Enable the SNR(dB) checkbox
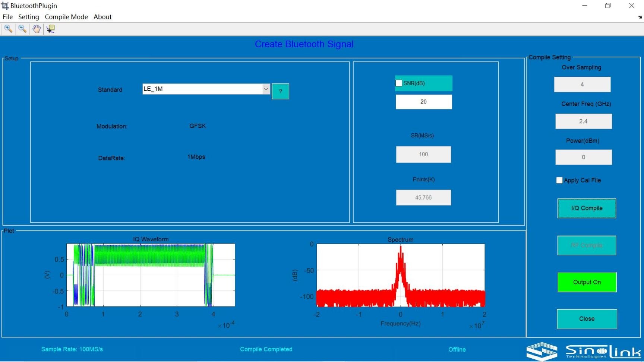The image size is (644, 362). [399, 83]
